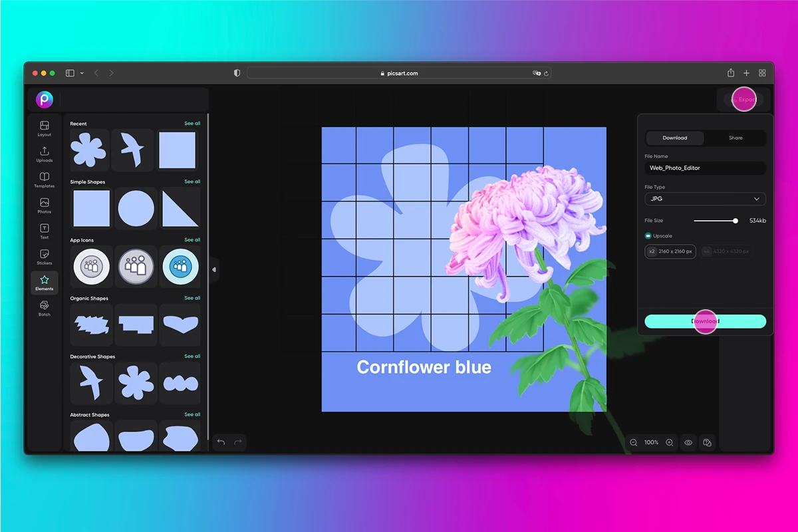
Task: Click the Download button at the panel bottom
Action: [x=705, y=322]
